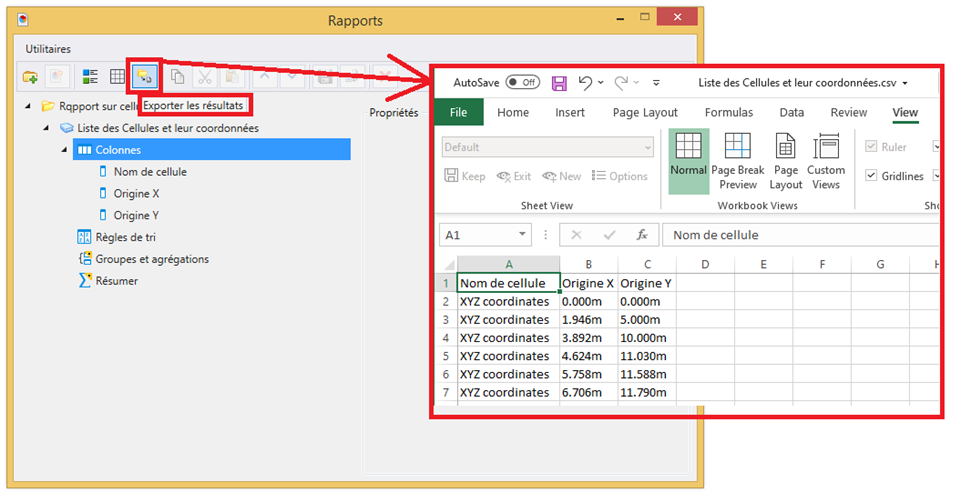
Task: Open Customize Quick Access Toolbar dropdown
Action: point(656,83)
